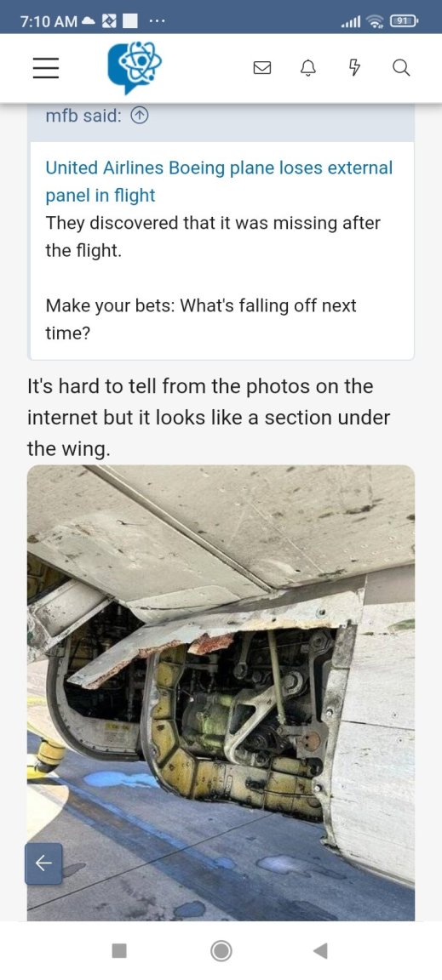Tap the status bar three-dots notification overflow

click(157, 21)
